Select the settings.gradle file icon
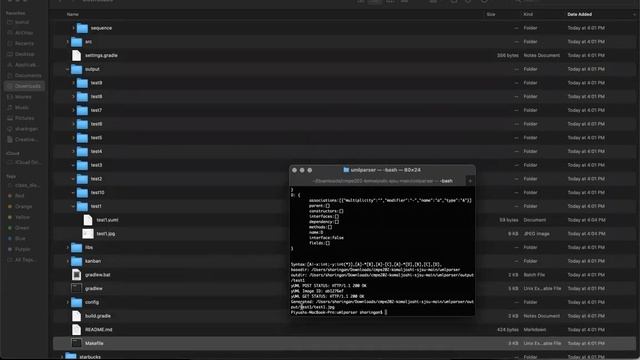The width and height of the screenshot is (640, 360). point(76,56)
